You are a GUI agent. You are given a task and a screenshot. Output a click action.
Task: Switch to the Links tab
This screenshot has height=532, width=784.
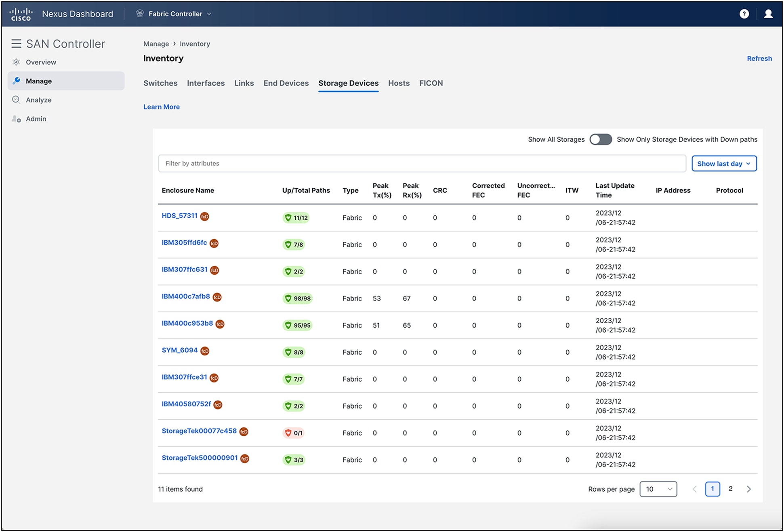click(x=244, y=83)
